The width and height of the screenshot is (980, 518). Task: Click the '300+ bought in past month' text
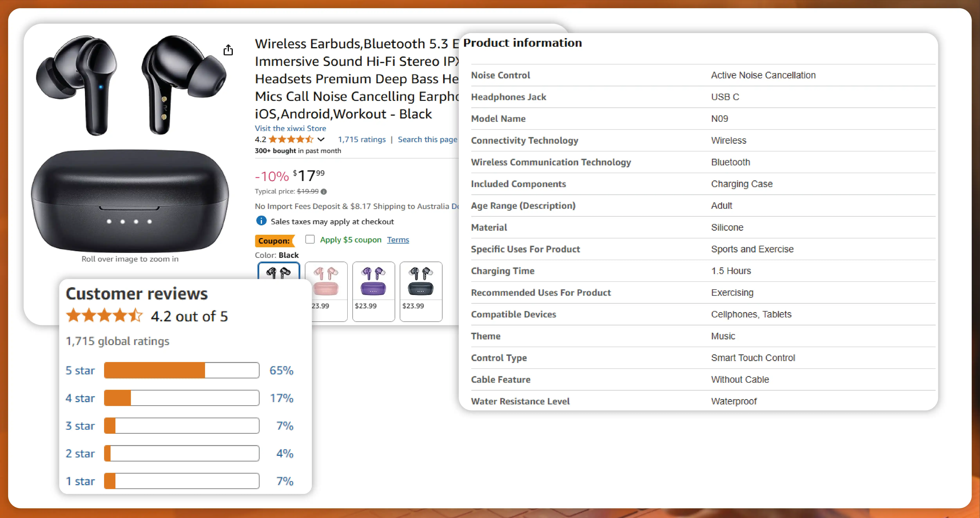click(298, 151)
